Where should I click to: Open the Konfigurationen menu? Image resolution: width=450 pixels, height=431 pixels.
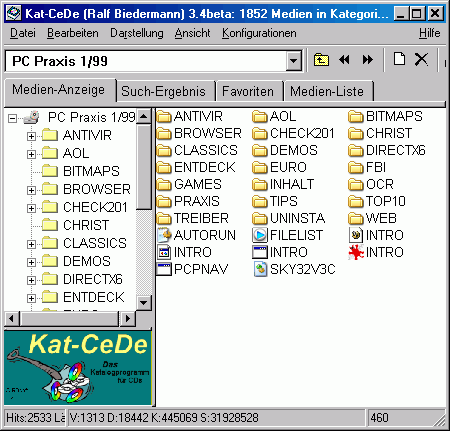click(259, 33)
